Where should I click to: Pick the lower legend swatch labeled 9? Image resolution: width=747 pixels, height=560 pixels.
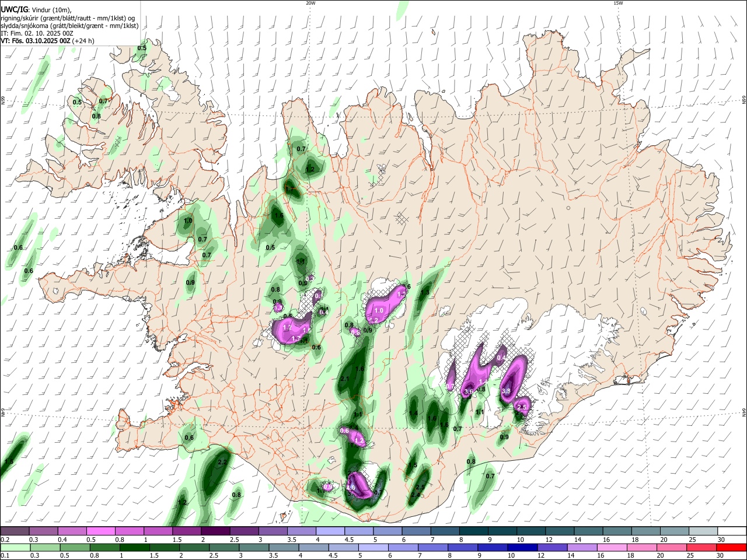coord(493,547)
